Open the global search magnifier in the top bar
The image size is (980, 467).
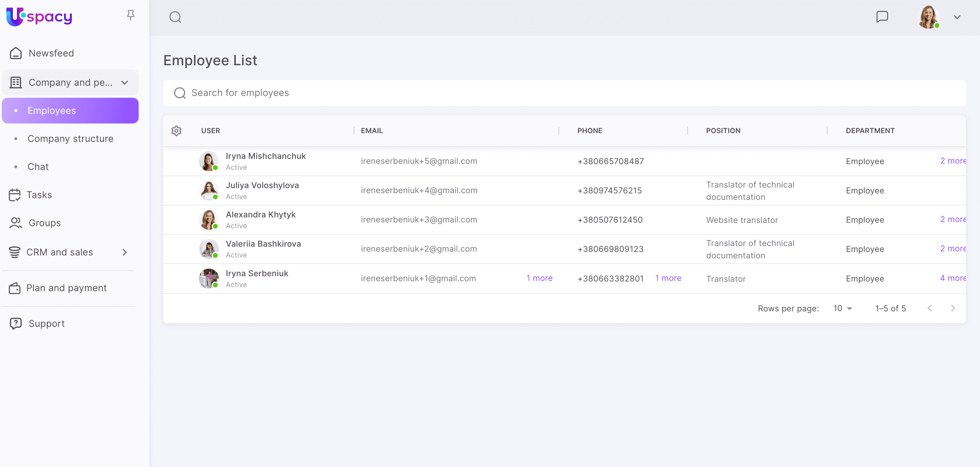[176, 17]
